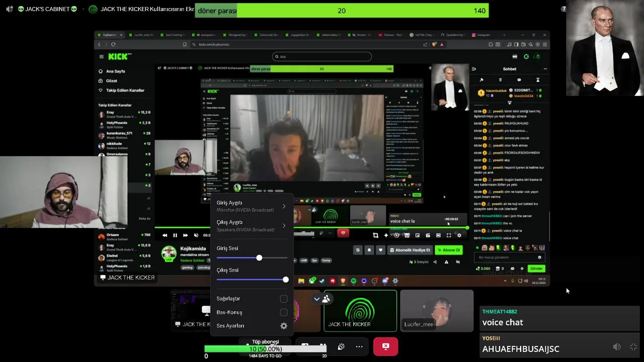This screenshot has height=362, width=644.
Task: Adjust the Giriş Sesi input volume slider
Action: [252, 258]
